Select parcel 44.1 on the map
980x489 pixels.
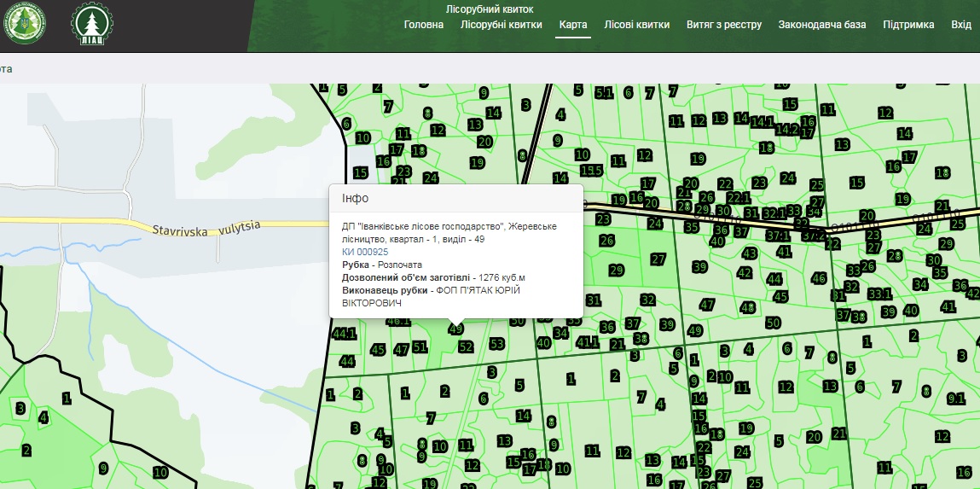click(x=345, y=334)
